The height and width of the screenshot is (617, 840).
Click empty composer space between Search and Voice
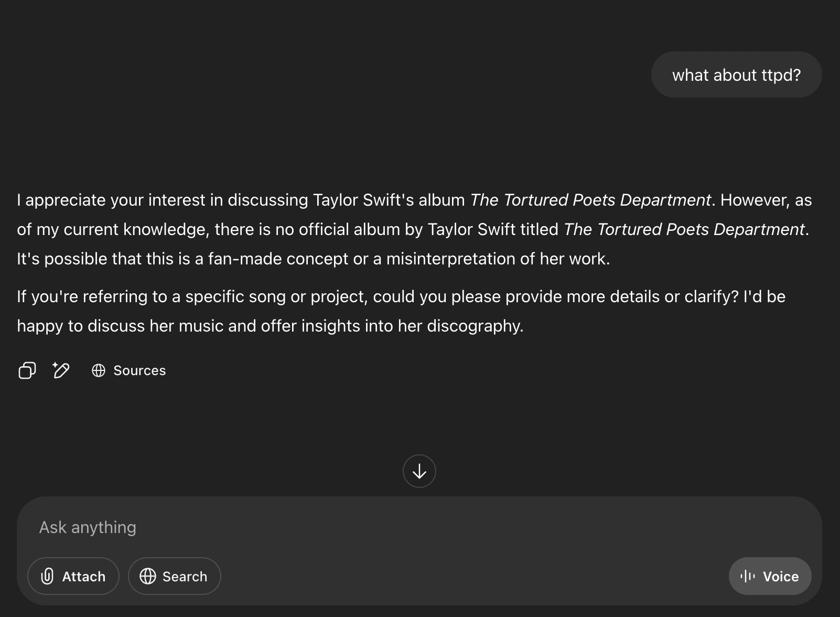472,576
